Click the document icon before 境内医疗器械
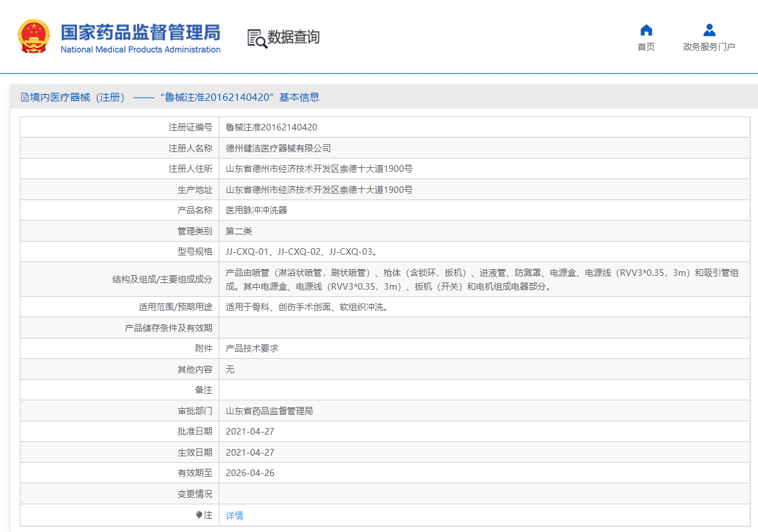758x532 pixels. (x=24, y=97)
